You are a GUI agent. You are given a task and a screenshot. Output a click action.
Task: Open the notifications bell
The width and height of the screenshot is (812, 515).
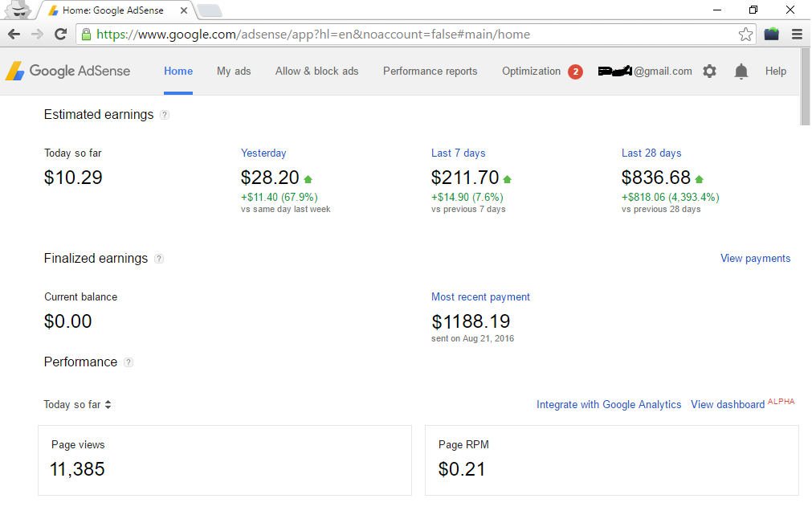coord(741,71)
